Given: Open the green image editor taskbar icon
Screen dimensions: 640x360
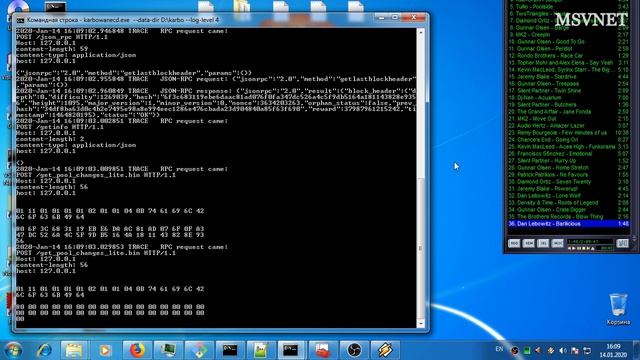Looking at the screenshot, I should point(260,350).
